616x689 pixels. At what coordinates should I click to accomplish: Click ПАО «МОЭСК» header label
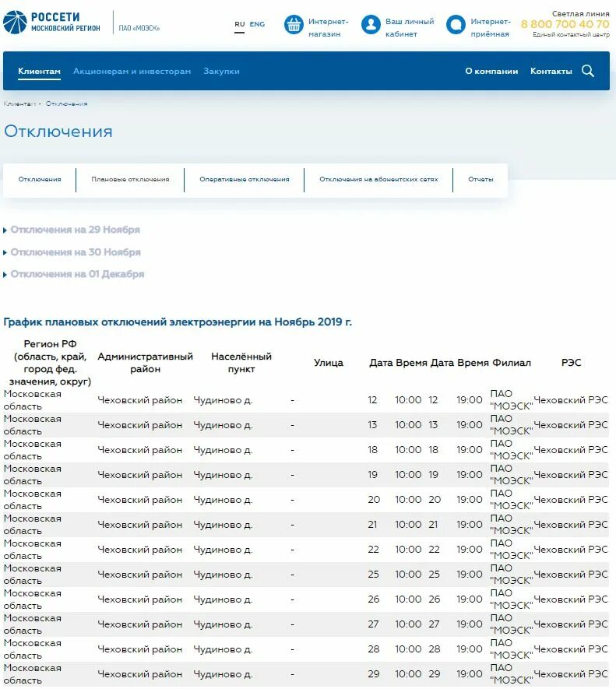point(139,28)
